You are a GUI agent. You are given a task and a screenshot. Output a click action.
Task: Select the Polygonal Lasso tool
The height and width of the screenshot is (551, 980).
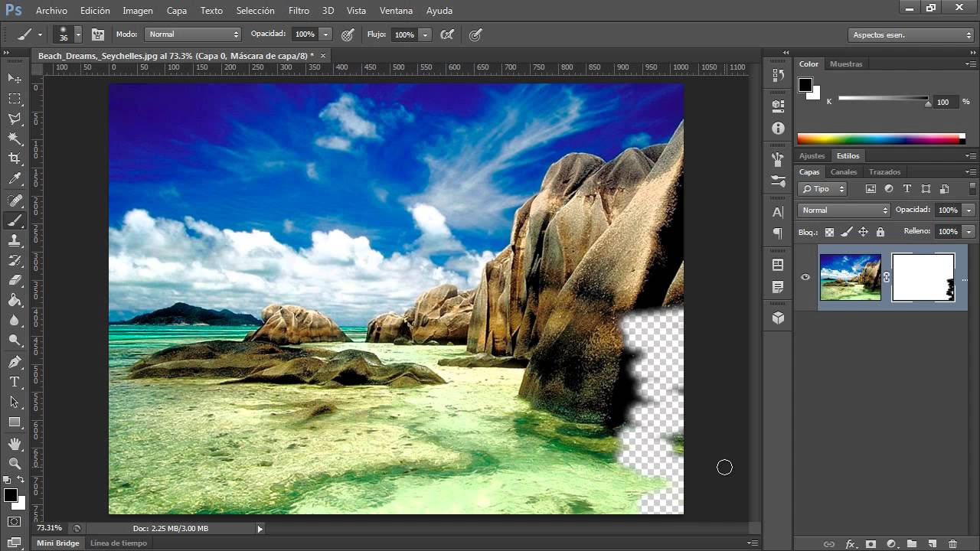tap(15, 118)
